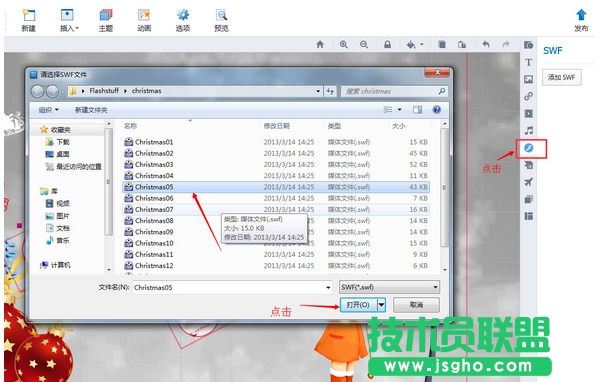Viewport: 595px width, 382px height.
Task: Undo the last action
Action: [x=486, y=45]
